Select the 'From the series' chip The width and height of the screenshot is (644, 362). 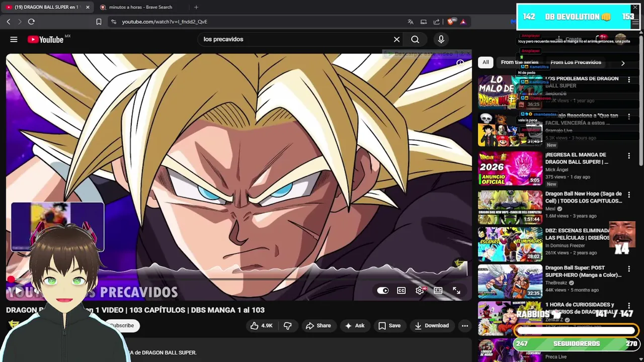520,62
